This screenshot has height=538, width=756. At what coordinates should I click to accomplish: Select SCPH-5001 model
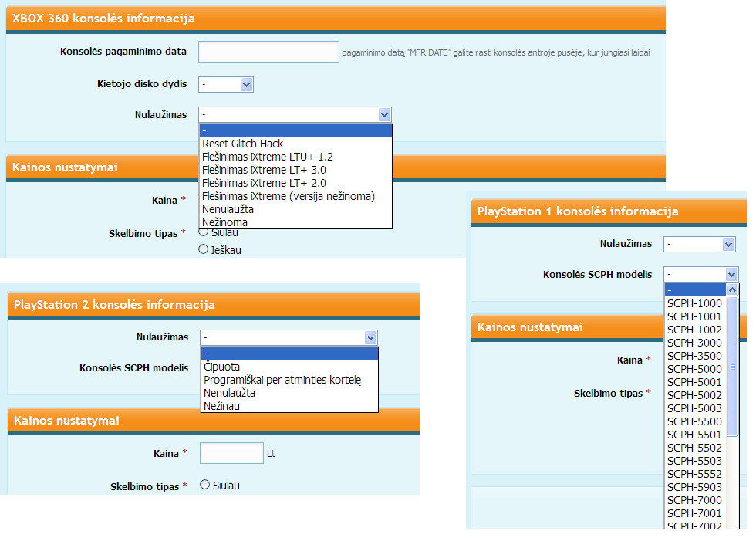click(x=695, y=382)
